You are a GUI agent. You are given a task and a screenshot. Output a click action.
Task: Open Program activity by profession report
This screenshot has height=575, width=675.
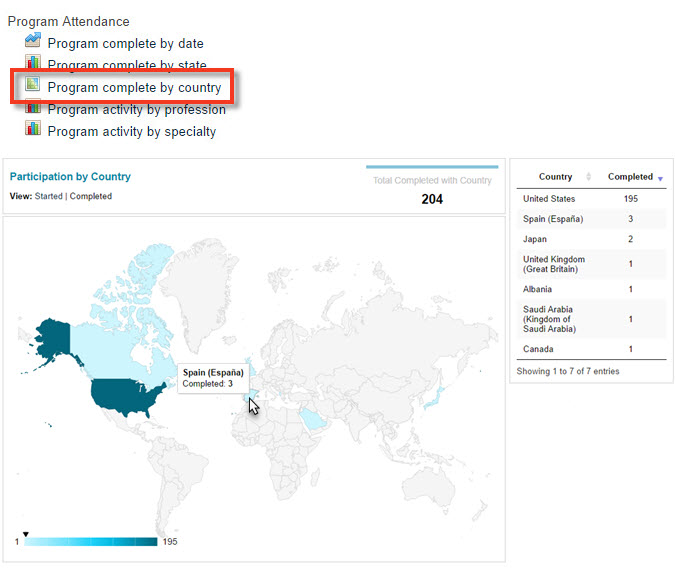136,109
